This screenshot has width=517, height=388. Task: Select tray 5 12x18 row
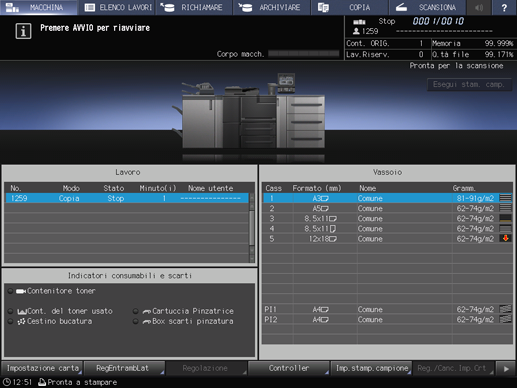coord(388,239)
